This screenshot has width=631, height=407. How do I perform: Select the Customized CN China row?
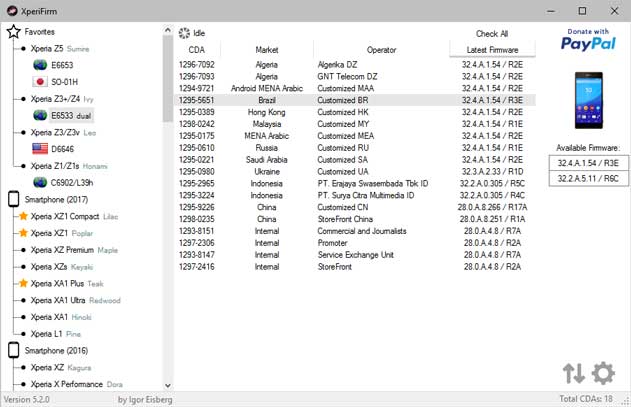click(355, 207)
